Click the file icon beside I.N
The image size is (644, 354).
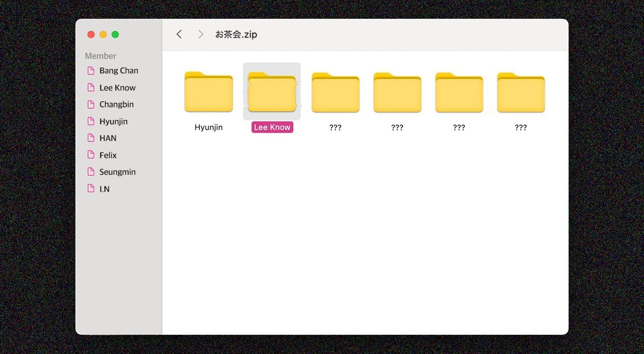click(91, 189)
